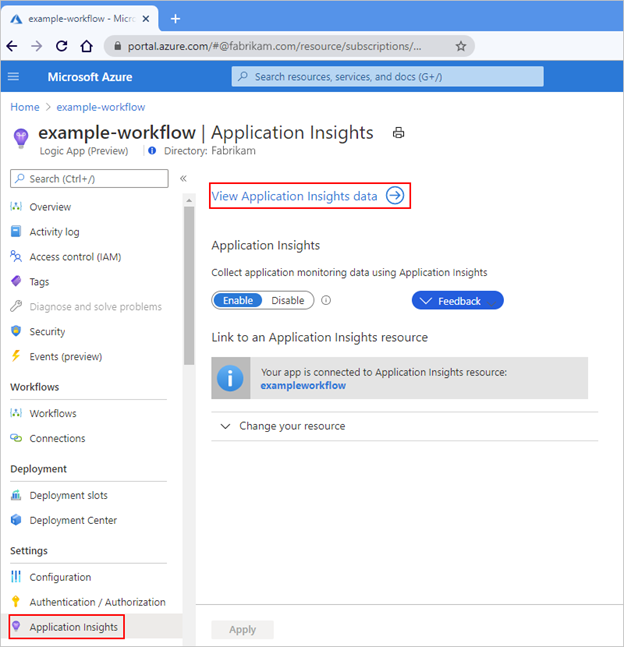This screenshot has width=624, height=647.
Task: Click the browser forward arrow
Action: (x=37, y=46)
